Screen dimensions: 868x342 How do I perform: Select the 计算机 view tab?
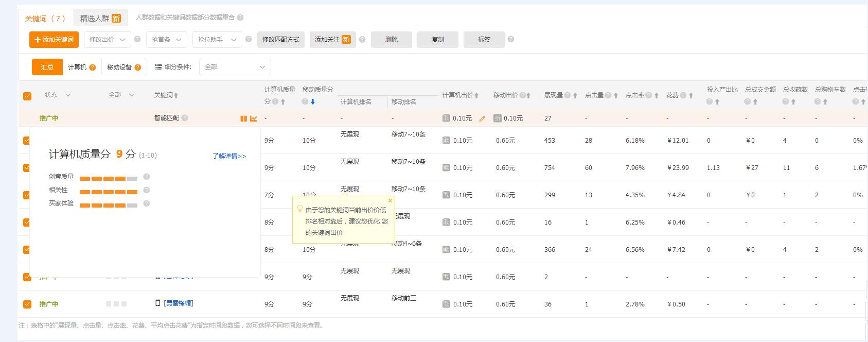81,67
